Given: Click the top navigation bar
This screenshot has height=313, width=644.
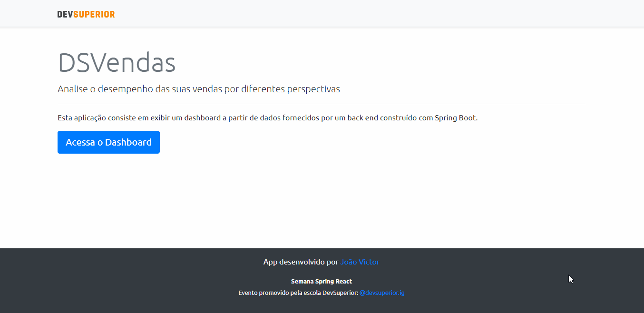Looking at the screenshot, I should (x=322, y=13).
